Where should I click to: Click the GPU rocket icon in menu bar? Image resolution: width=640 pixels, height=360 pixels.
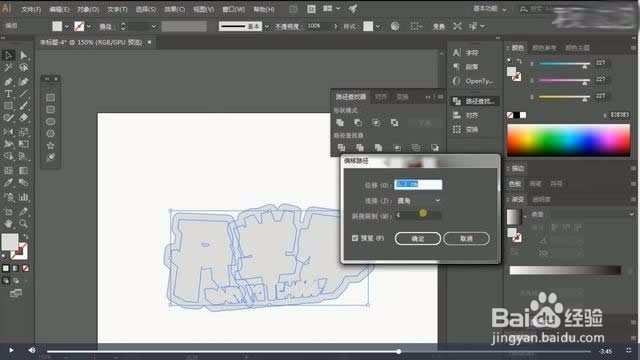pyautogui.click(x=353, y=9)
